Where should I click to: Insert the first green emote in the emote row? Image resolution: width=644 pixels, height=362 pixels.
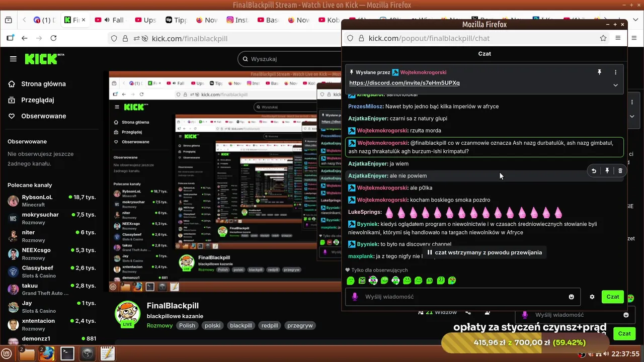351,281
